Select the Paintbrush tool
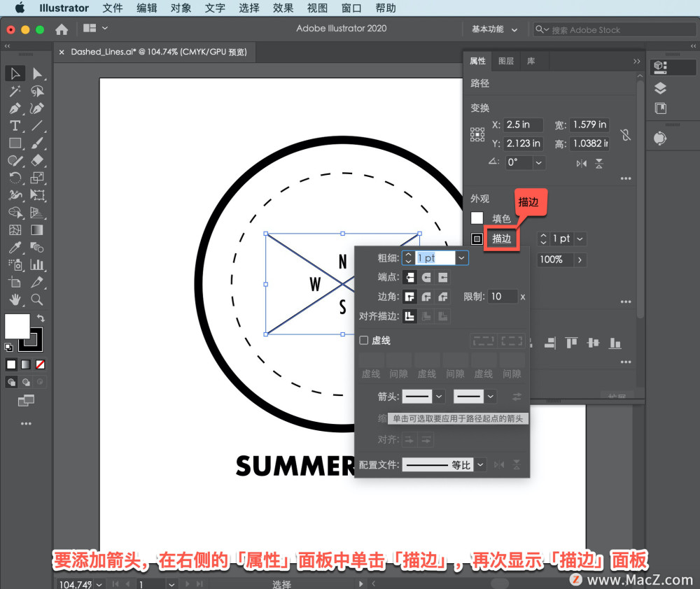700x589 pixels. tap(38, 143)
